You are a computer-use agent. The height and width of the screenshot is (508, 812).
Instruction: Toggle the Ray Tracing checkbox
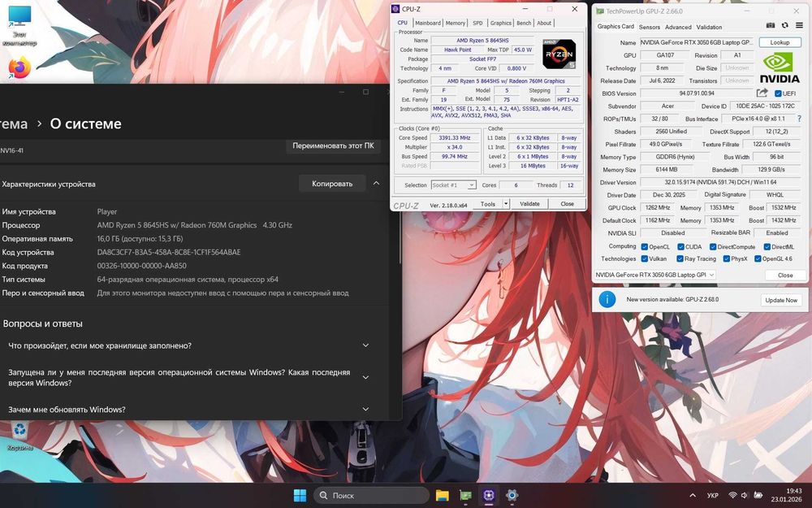click(680, 258)
